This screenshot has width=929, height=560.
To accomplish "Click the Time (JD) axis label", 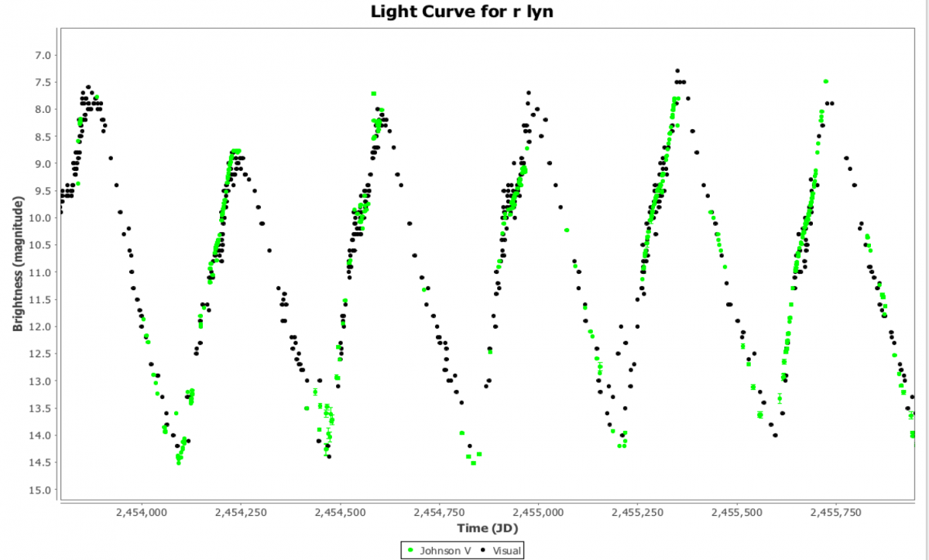I will pyautogui.click(x=487, y=528).
